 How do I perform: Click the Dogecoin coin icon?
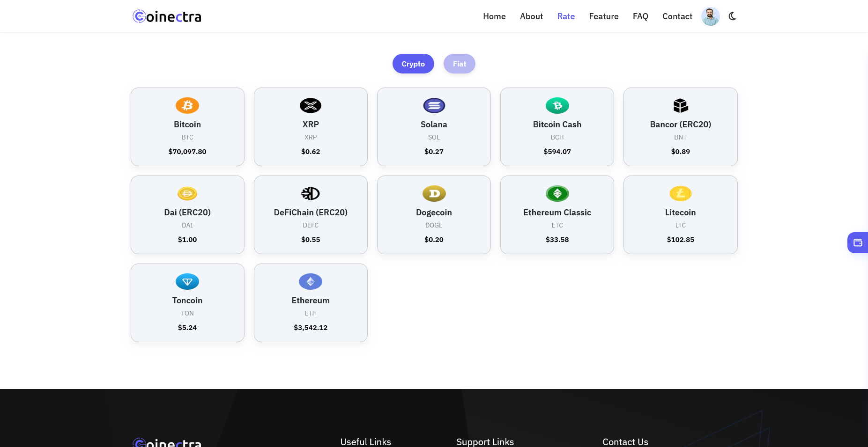click(x=434, y=193)
